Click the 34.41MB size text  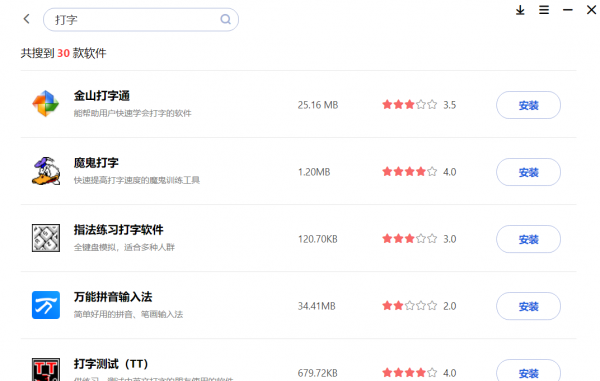316,306
